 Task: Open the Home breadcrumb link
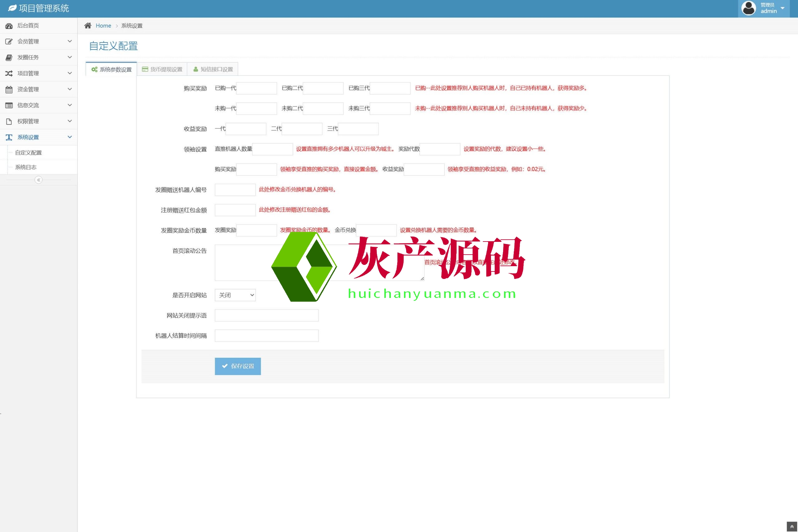point(103,26)
